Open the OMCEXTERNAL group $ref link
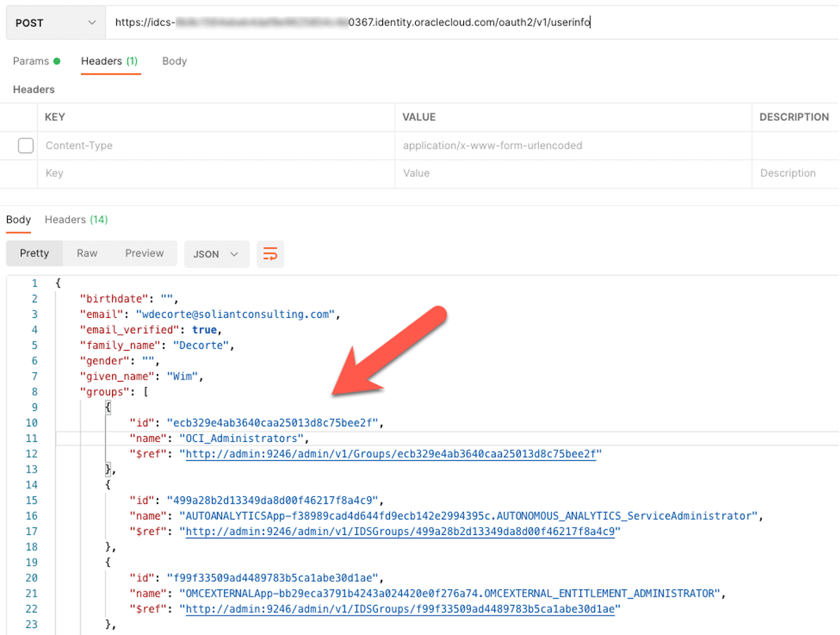The image size is (840, 635). (400, 609)
